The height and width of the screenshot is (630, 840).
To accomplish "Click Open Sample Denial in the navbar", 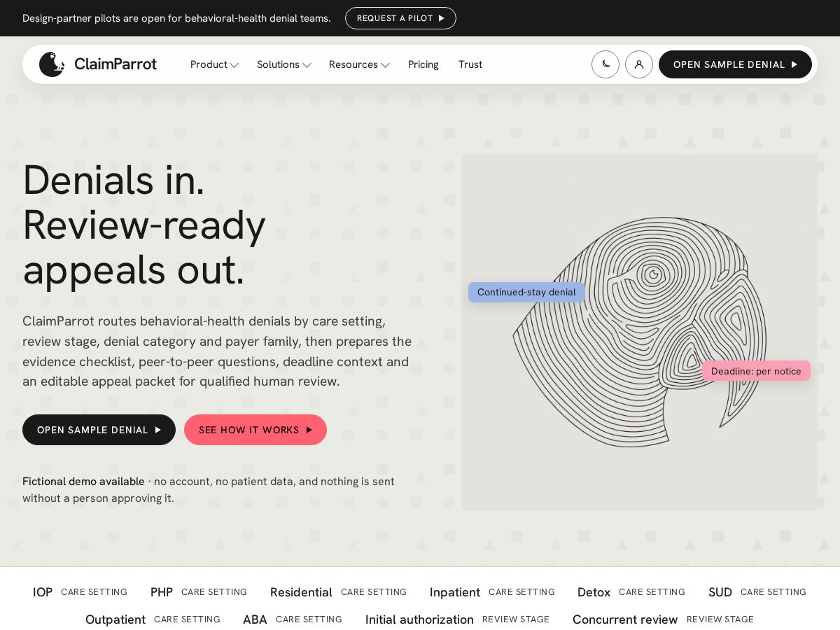I will [735, 64].
